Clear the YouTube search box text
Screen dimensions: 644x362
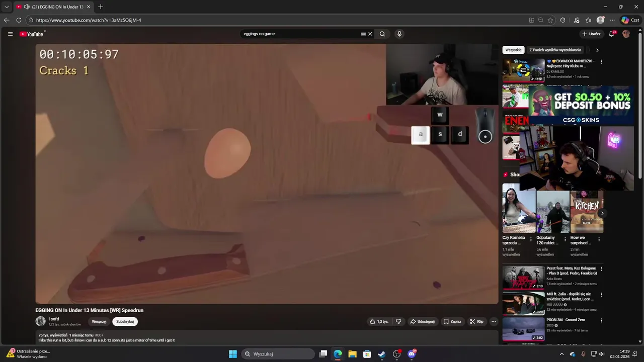tap(370, 34)
